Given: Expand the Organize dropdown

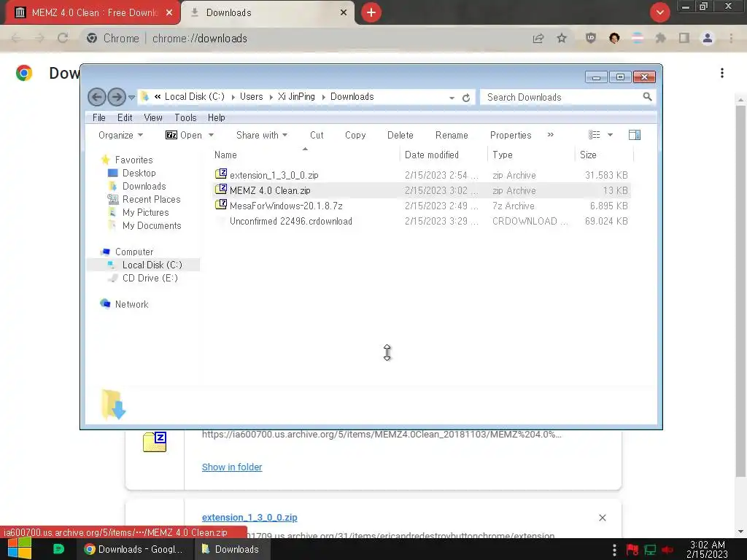Looking at the screenshot, I should tap(120, 135).
